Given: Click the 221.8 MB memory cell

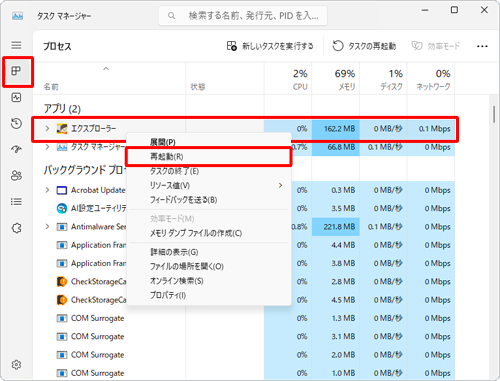Looking at the screenshot, I should coord(336,227).
